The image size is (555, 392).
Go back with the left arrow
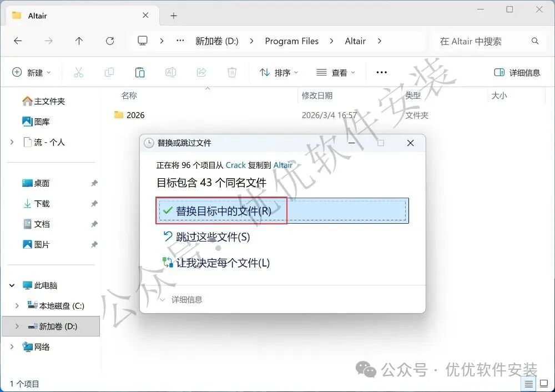tap(18, 41)
